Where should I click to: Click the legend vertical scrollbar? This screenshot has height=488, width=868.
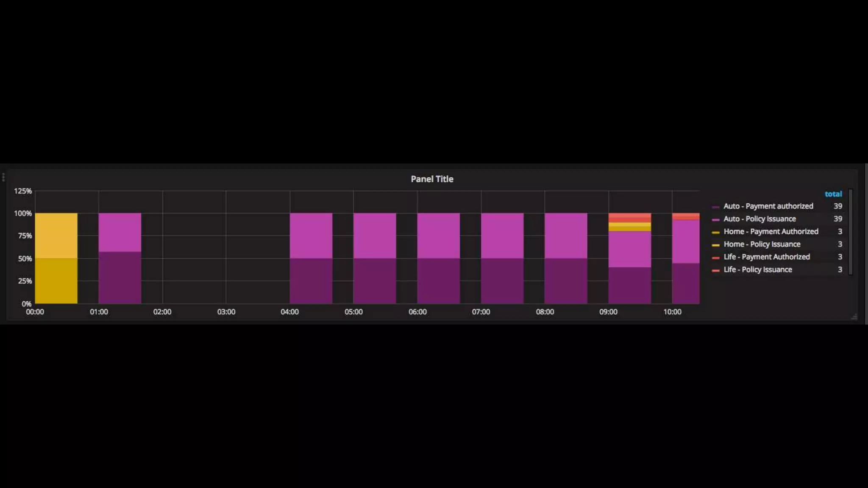(x=850, y=232)
